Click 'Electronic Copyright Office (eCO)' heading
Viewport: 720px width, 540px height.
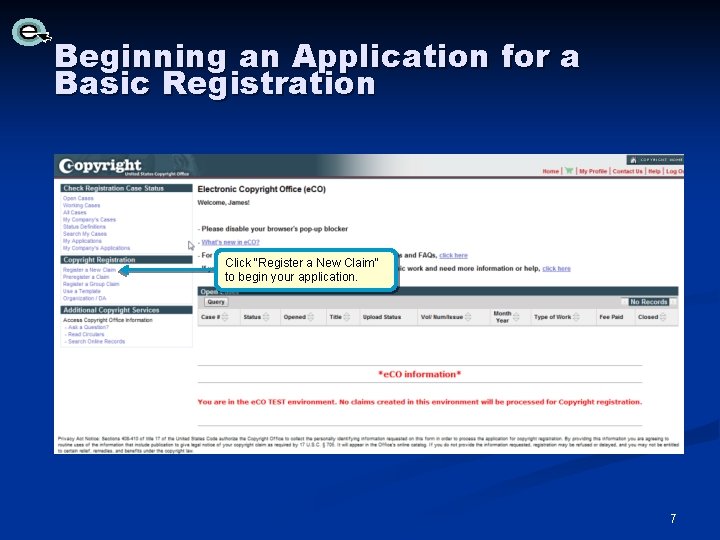pos(261,189)
